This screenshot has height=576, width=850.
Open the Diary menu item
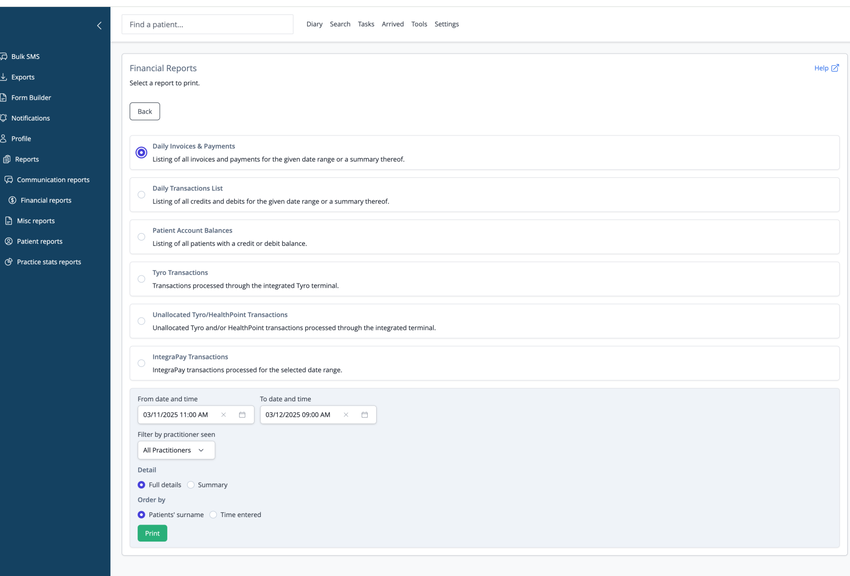314,24
